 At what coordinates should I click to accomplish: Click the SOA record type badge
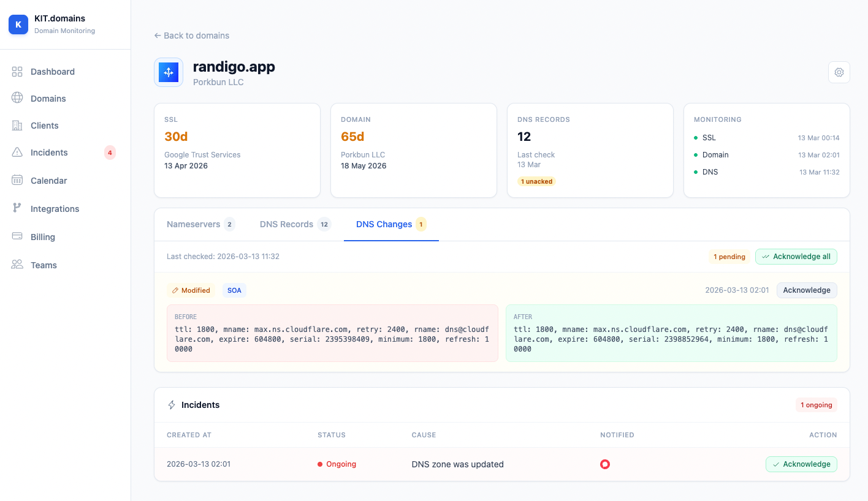point(234,290)
